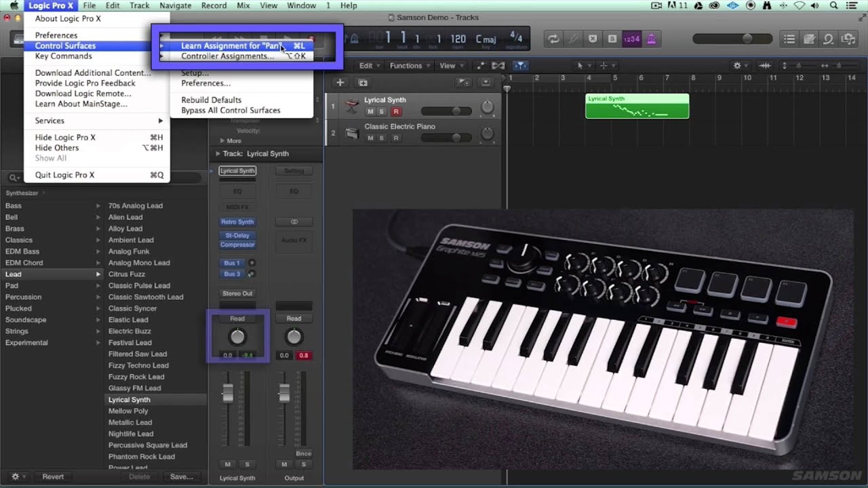The width and height of the screenshot is (868, 488).
Task: Click the Lyrical Synth track pan knob
Action: [x=487, y=108]
